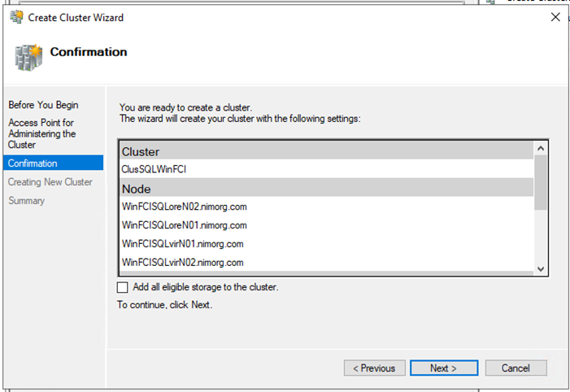Select the Confirmation step in sidebar

54,163
